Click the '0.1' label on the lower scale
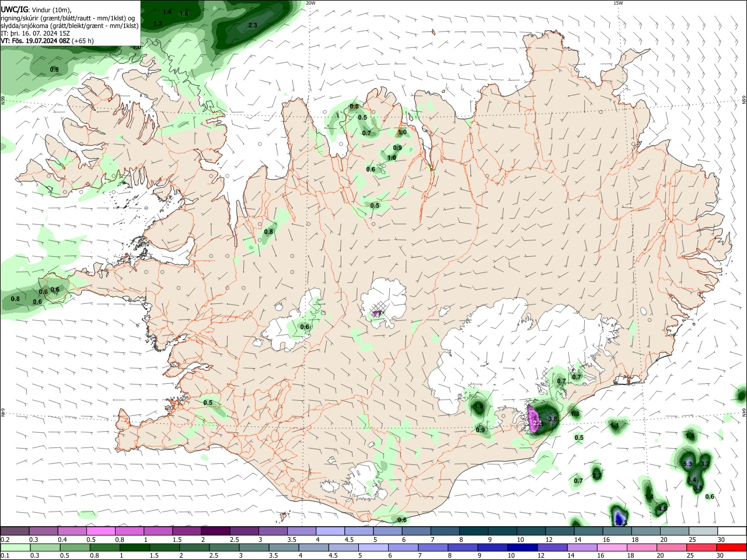This screenshot has height=560, width=747. click(x=5, y=556)
